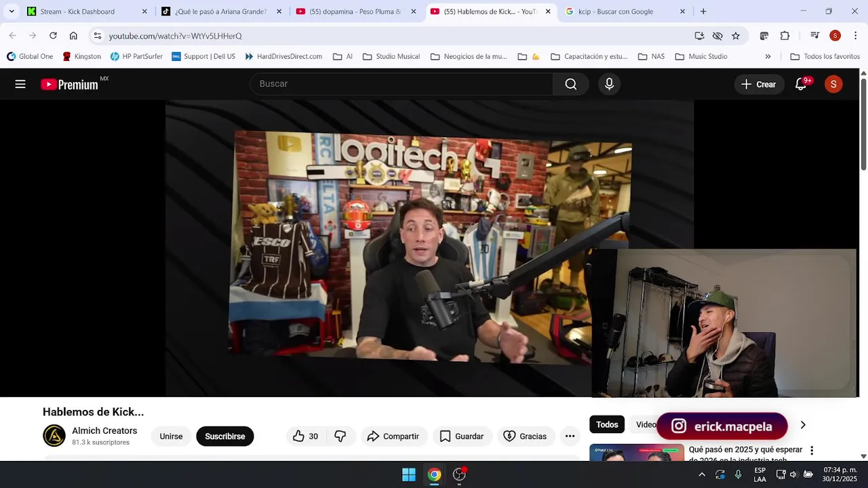Click install app icon in address bar
The height and width of the screenshot is (488, 868).
coord(699,36)
